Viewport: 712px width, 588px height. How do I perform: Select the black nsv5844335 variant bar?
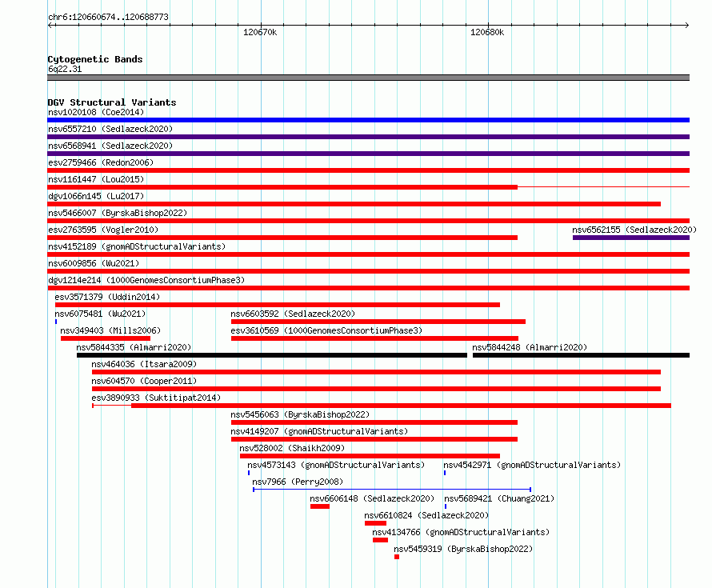[x=272, y=355]
